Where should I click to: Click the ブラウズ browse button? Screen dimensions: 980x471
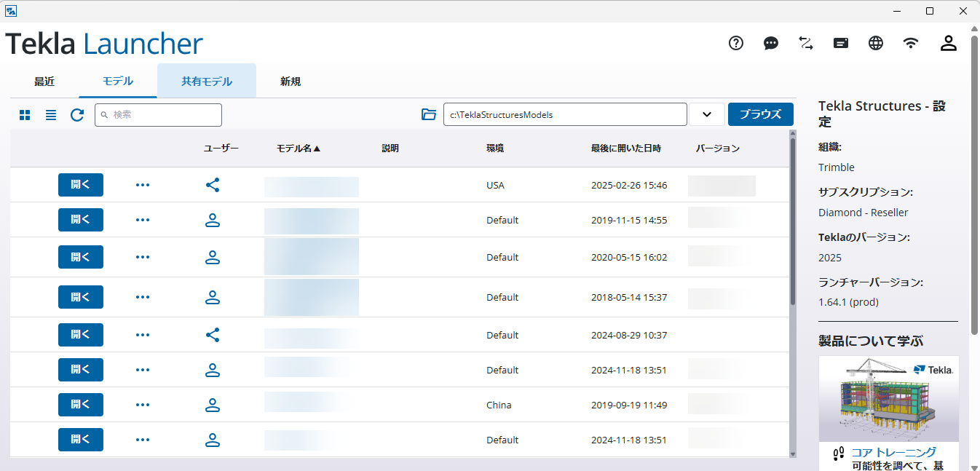760,114
